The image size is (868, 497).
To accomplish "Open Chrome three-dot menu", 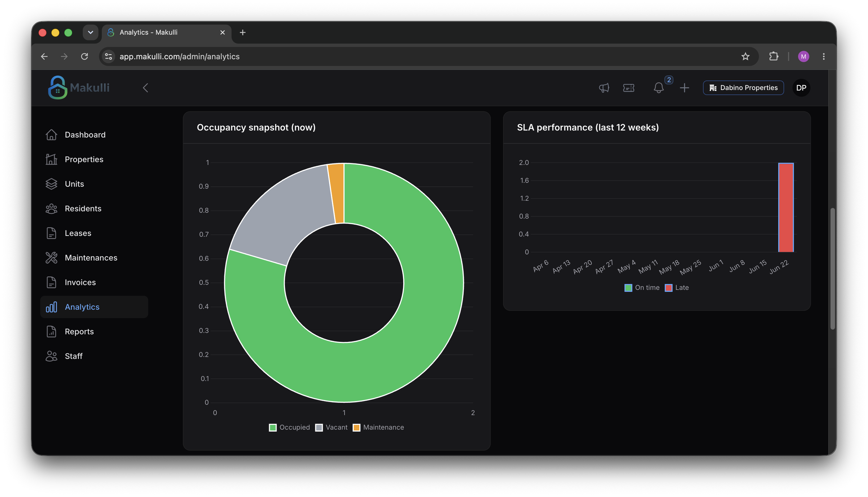I will 824,56.
